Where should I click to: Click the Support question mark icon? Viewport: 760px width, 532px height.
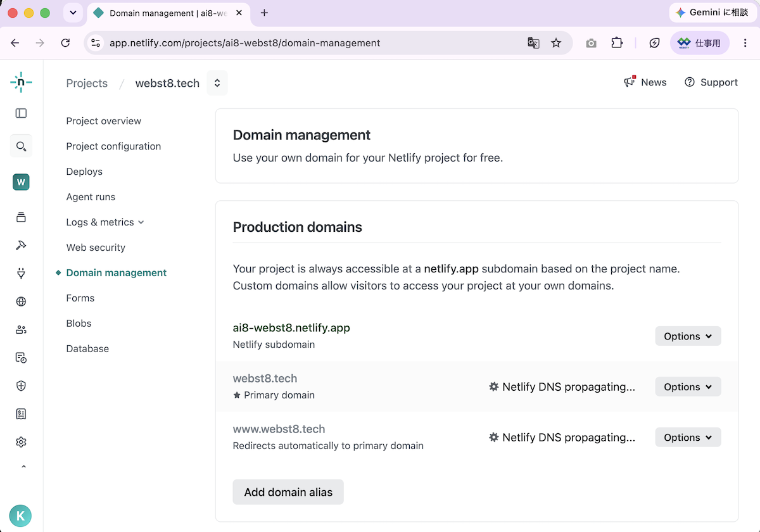coord(690,82)
